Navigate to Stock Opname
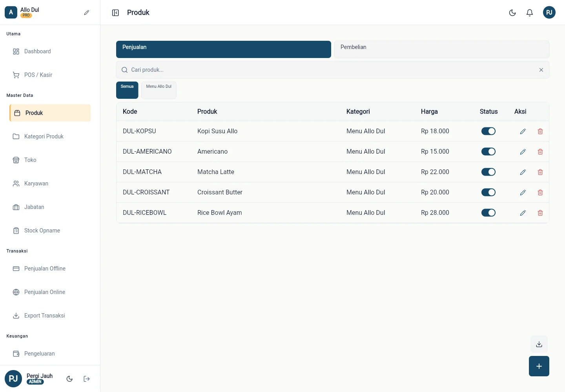This screenshot has height=392, width=565. (x=50, y=230)
